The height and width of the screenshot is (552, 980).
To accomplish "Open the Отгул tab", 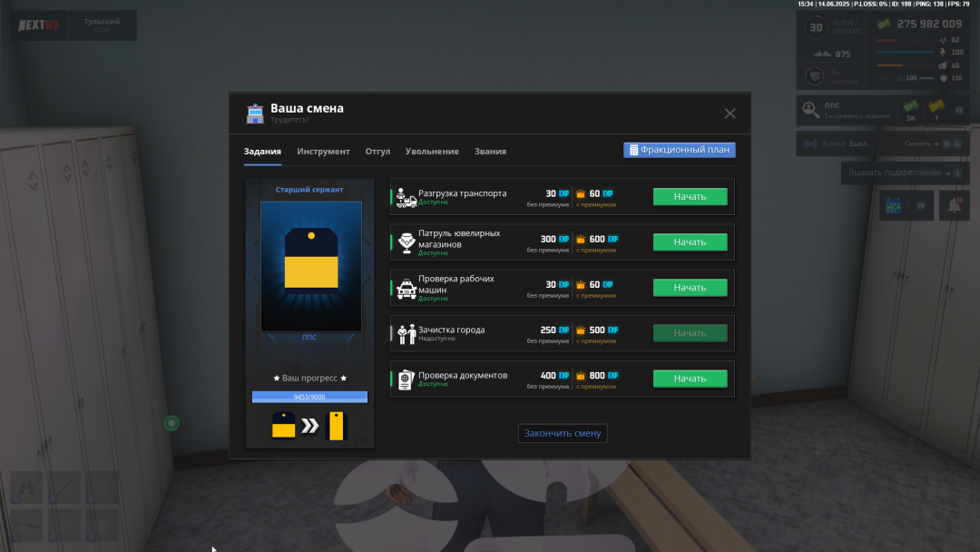I will [377, 152].
